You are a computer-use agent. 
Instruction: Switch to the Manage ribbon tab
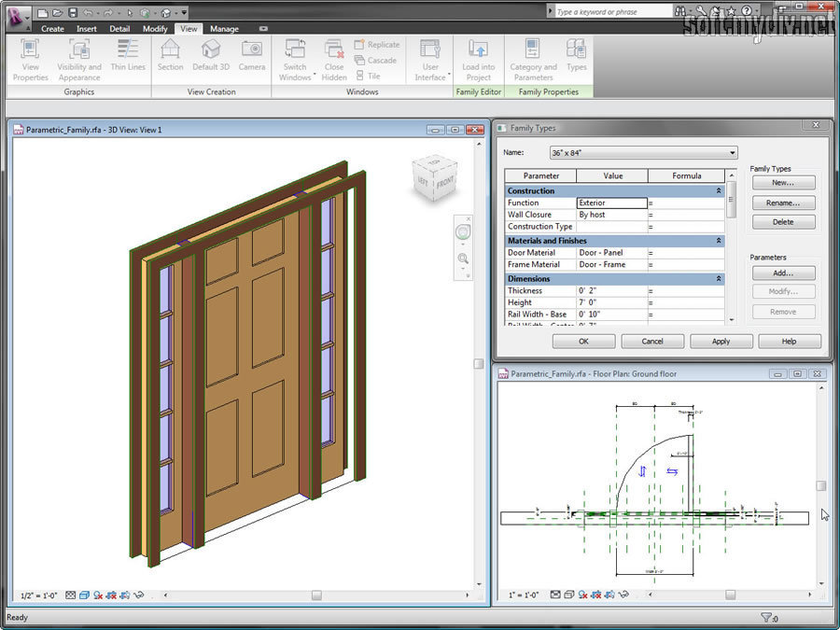point(224,29)
